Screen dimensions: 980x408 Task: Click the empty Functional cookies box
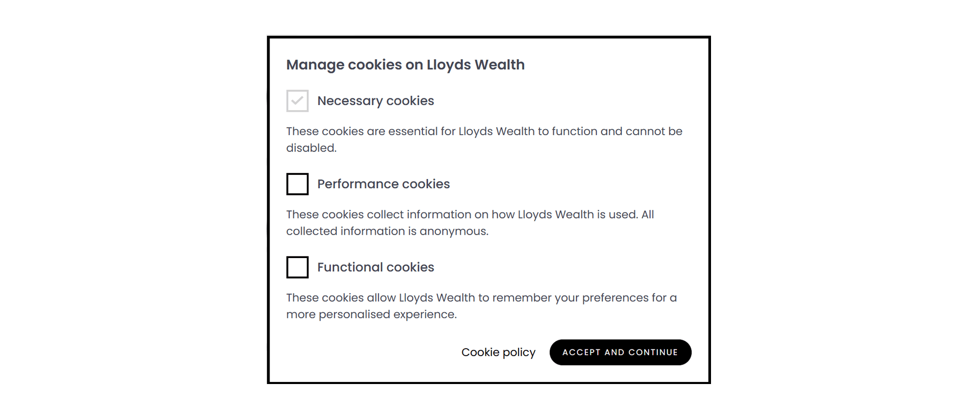297,267
